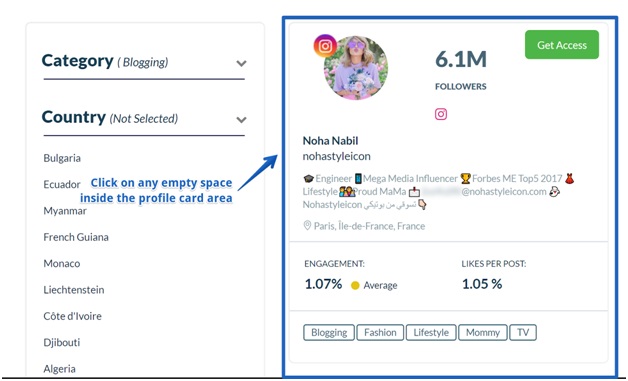Expand the Category dropdown chevron
Viewport: 628px width, 381px height.
[x=241, y=63]
